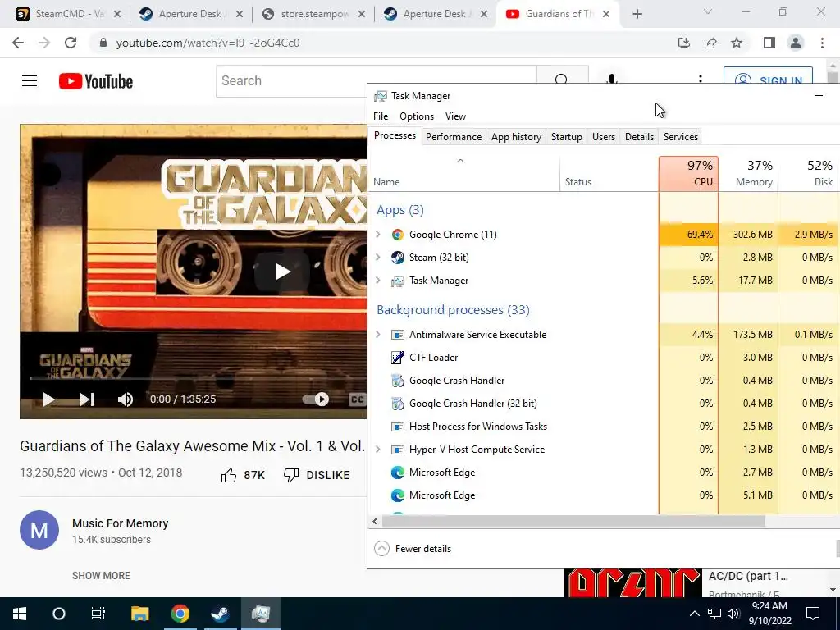The image size is (840, 630).
Task: Click the Task Manager horizontal scrollbar
Action: (x=573, y=521)
